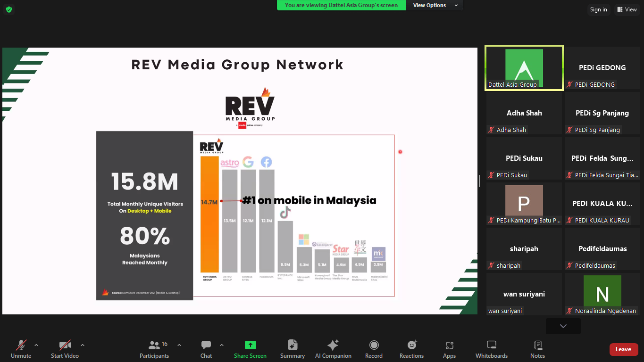Click the '80%' figure on slide
Viewport: 644px width, 362px height.
point(145,236)
